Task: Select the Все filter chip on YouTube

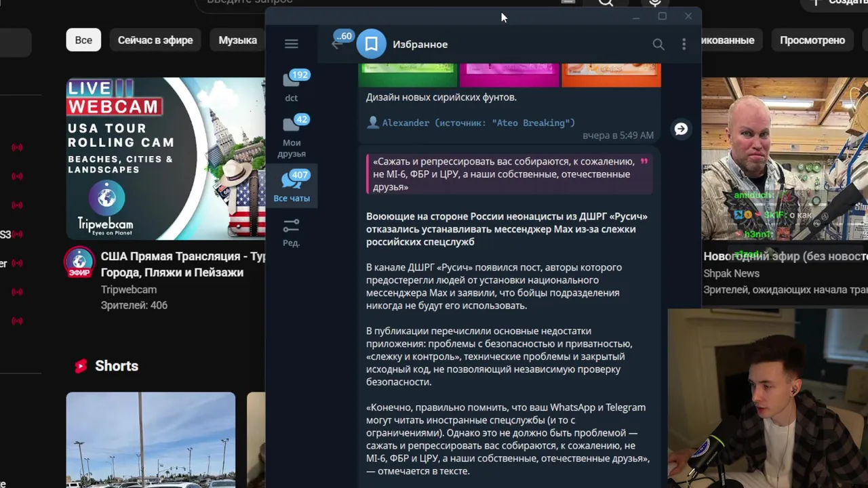Action: click(83, 40)
